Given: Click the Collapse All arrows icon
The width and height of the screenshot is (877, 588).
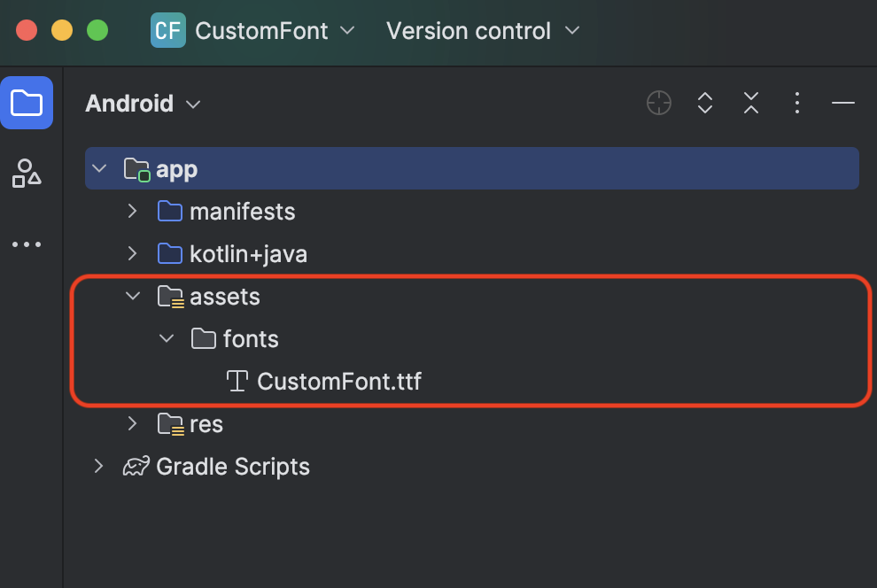Looking at the screenshot, I should click(751, 103).
